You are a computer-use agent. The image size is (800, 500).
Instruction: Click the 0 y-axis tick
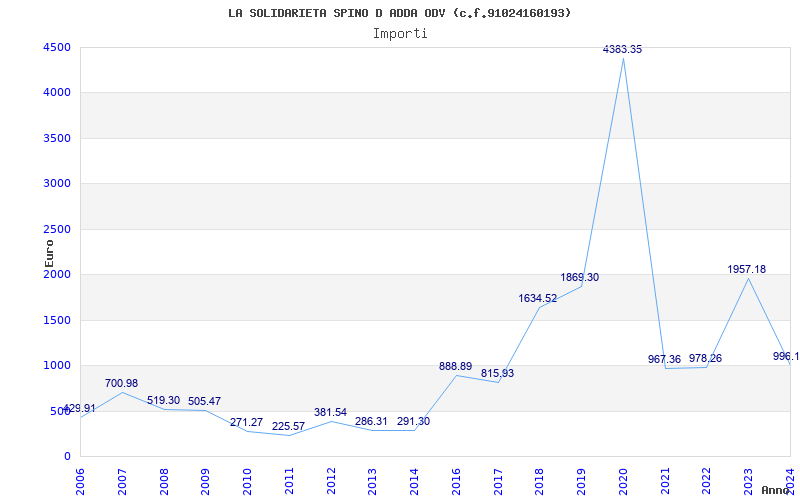67,457
